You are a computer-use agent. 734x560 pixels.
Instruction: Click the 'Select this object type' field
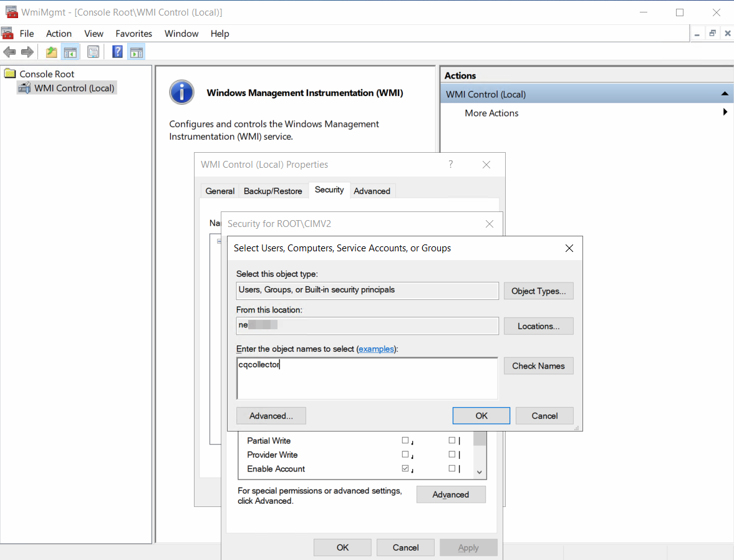point(367,291)
